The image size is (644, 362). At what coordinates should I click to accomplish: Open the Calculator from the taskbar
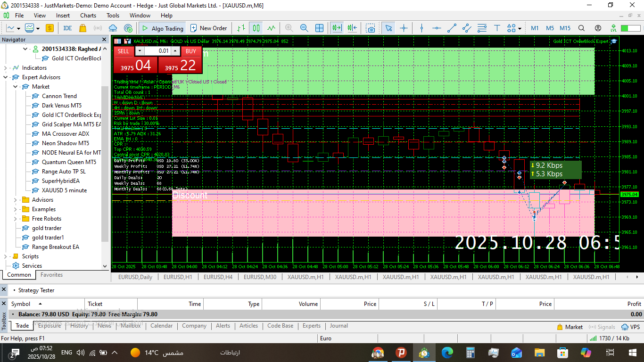click(470, 353)
